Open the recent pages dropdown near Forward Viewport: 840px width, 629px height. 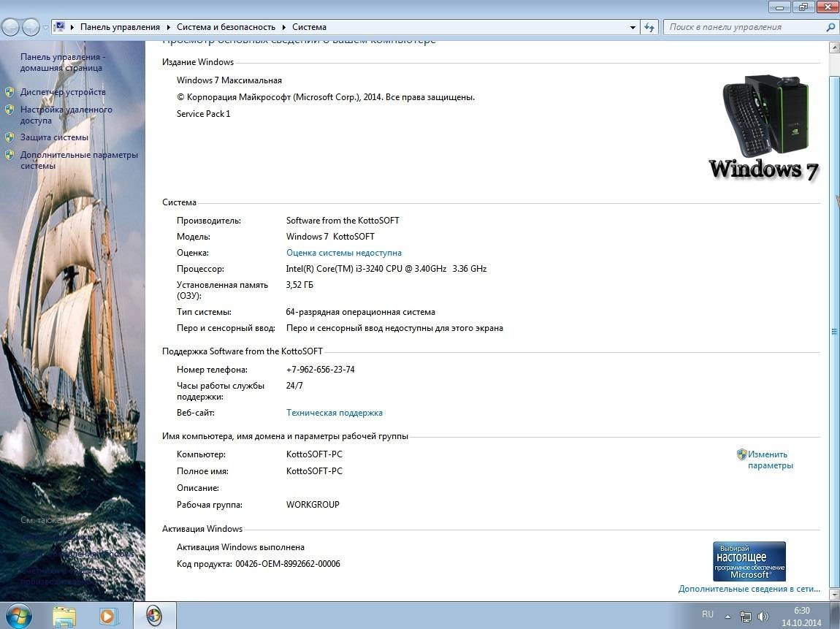click(45, 27)
